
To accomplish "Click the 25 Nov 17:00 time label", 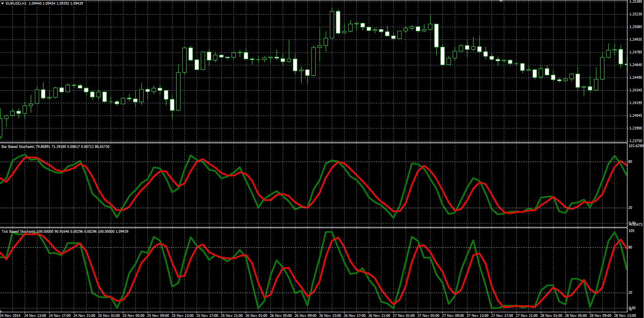I will coord(207,316).
